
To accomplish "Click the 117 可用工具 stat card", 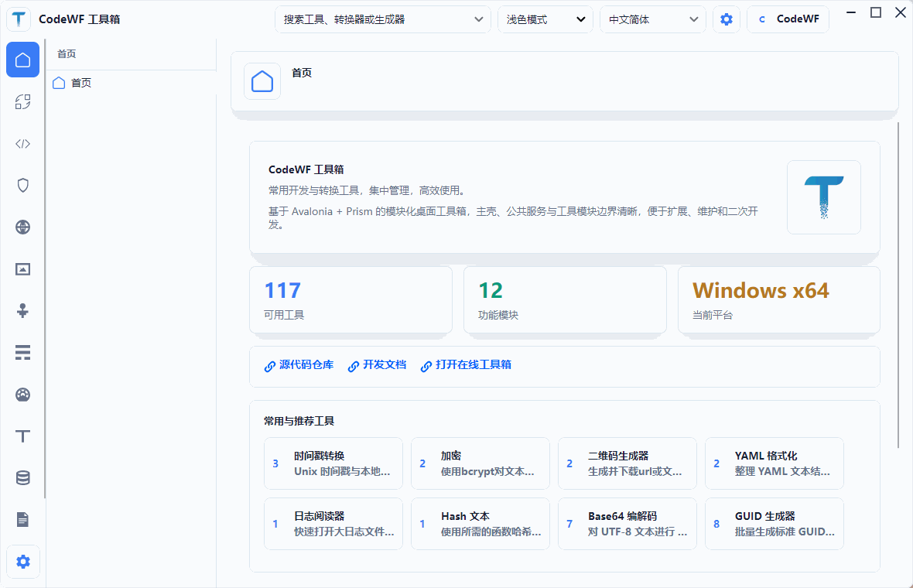I will [x=350, y=300].
